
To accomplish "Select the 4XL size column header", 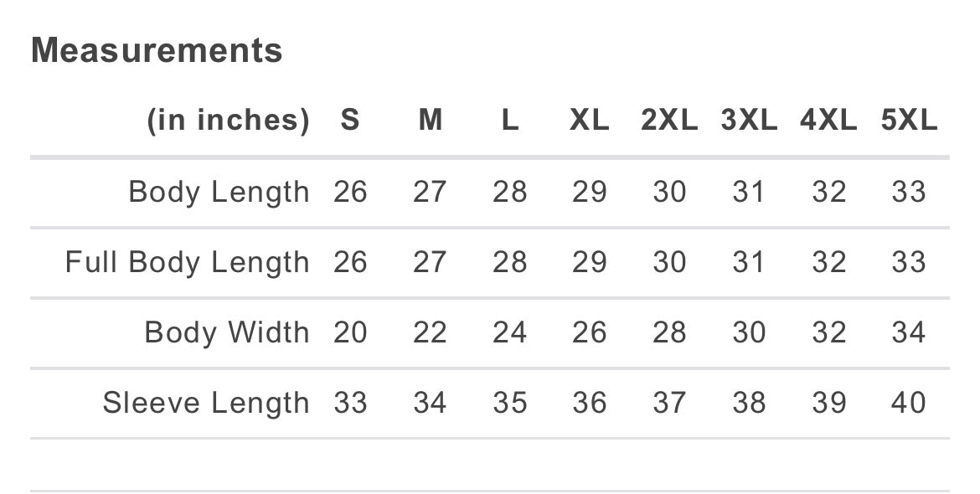I will [x=828, y=121].
